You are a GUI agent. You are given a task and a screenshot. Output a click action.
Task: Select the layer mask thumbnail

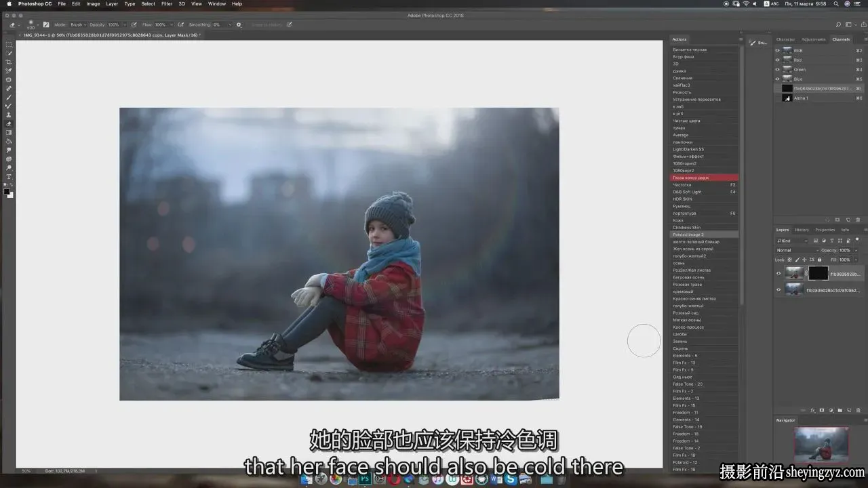(x=818, y=273)
